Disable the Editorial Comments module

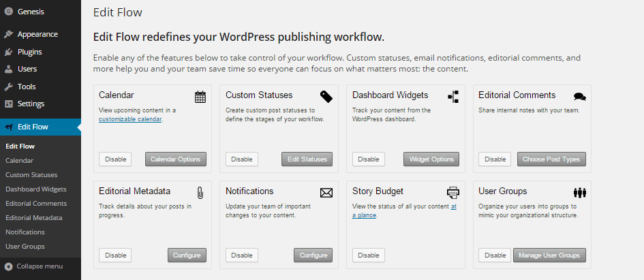click(x=495, y=159)
